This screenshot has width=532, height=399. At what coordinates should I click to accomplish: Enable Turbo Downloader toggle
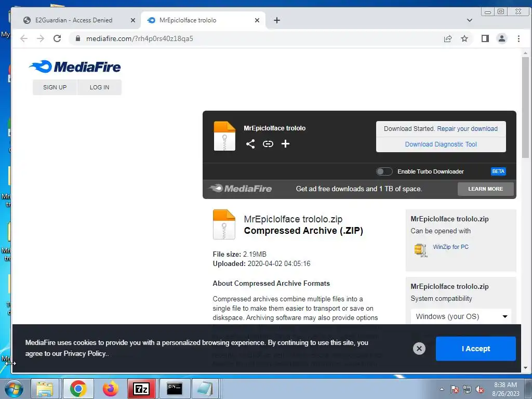click(x=384, y=171)
